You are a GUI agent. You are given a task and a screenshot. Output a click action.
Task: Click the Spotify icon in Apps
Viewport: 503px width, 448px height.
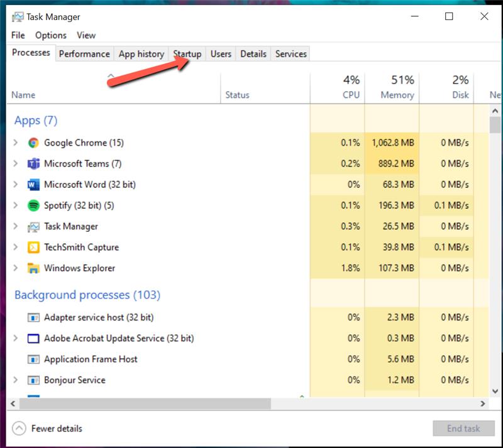33,205
